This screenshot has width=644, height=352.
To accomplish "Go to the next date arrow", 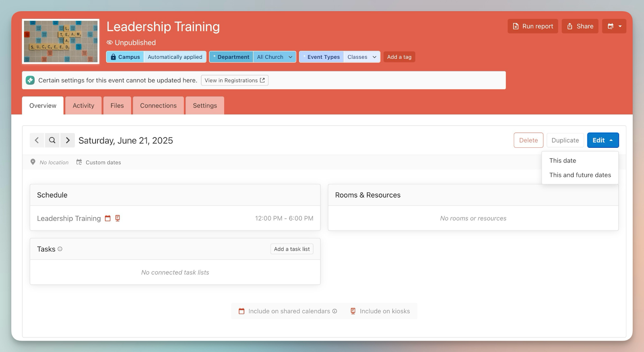I will pos(68,140).
